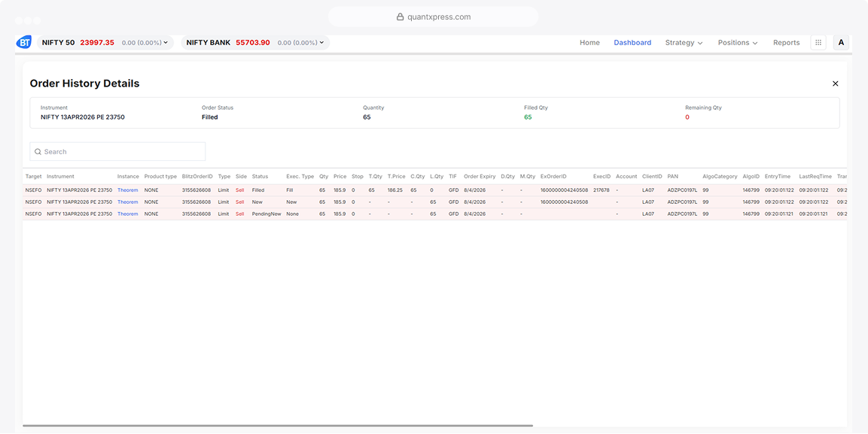868x434 pixels.
Task: Open Theorem link in the New status row
Action: (x=127, y=202)
